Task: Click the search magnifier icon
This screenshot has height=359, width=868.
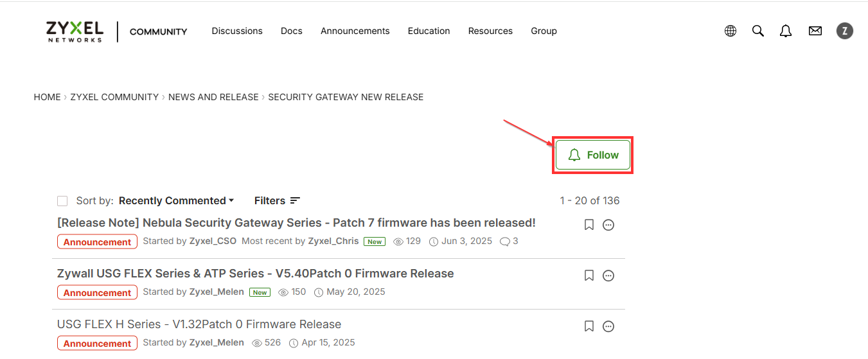Action: tap(758, 31)
